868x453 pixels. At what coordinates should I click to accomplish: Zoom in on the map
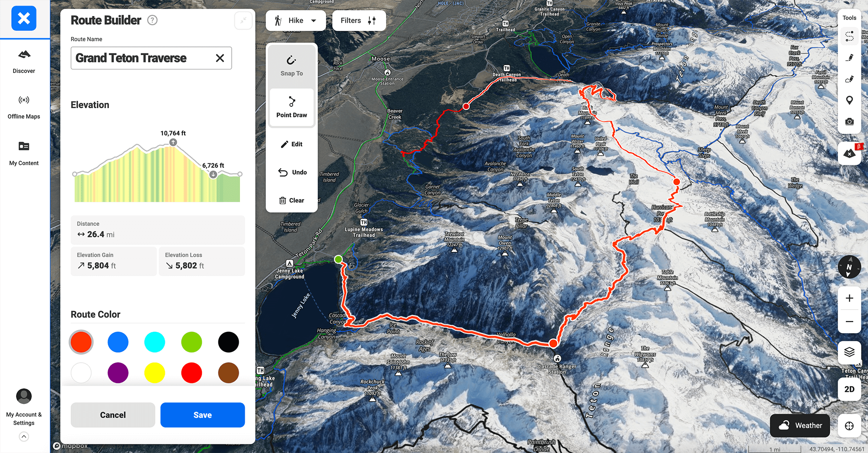[x=849, y=298]
